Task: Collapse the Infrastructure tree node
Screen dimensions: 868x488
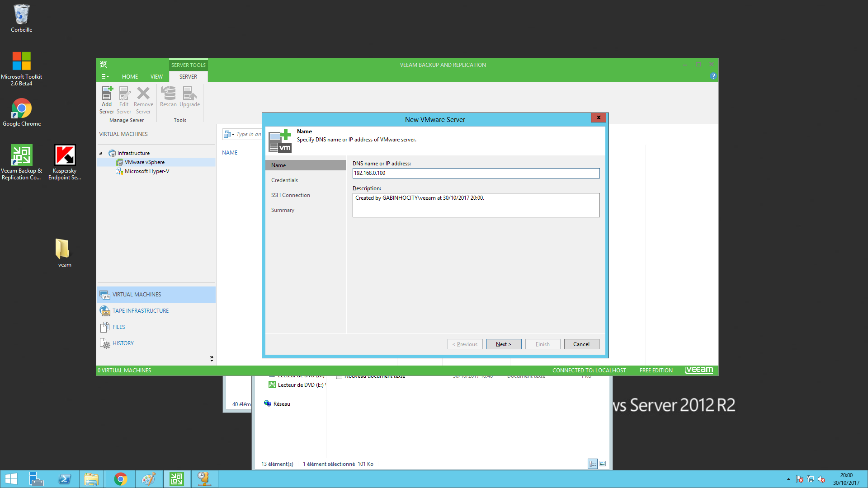Action: (101, 153)
